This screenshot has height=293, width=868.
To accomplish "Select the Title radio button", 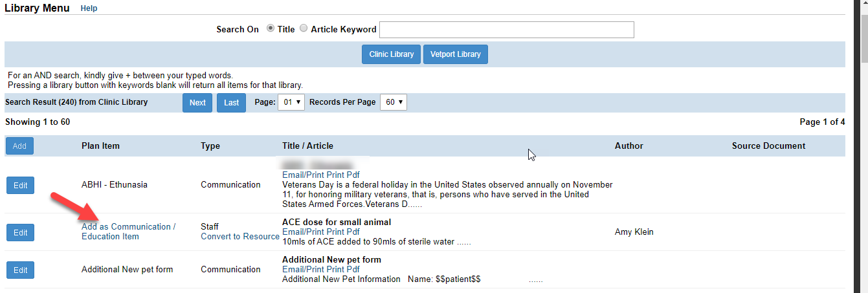I will coord(271,28).
